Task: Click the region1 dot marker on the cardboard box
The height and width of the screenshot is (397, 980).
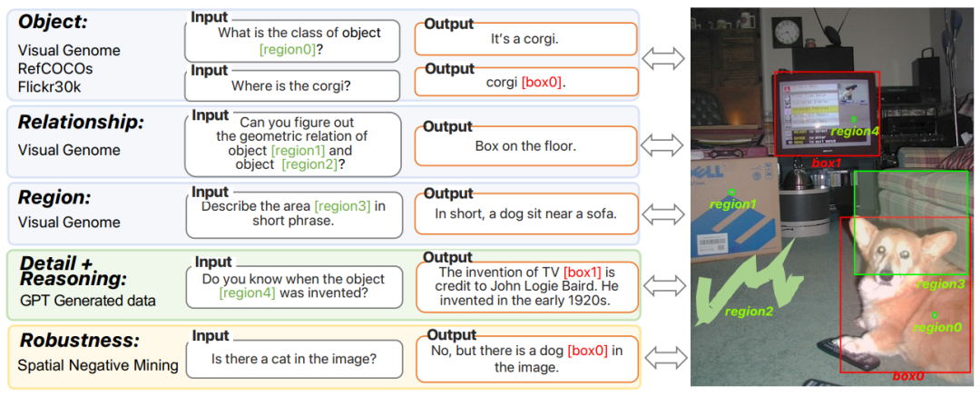Action: pos(731,192)
